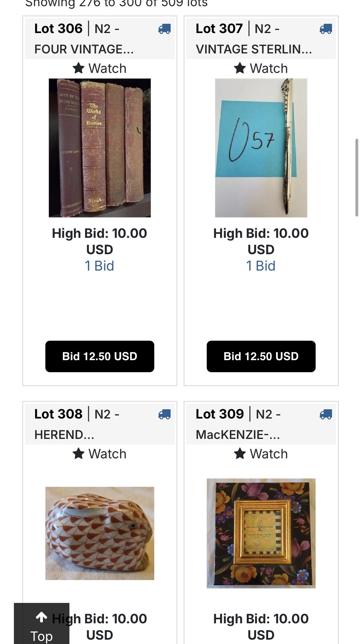
Task: Toggle the Watch star for Lot 307
Action: pyautogui.click(x=240, y=68)
